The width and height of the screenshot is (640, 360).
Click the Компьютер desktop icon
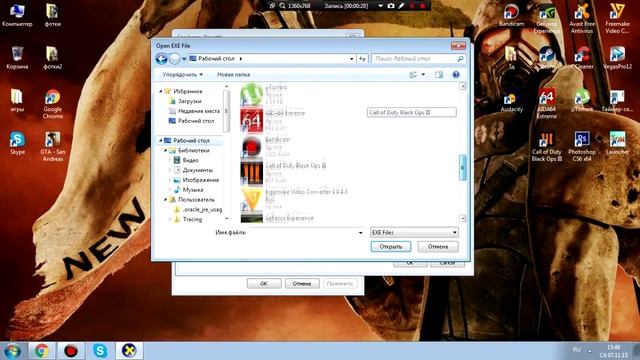click(17, 16)
